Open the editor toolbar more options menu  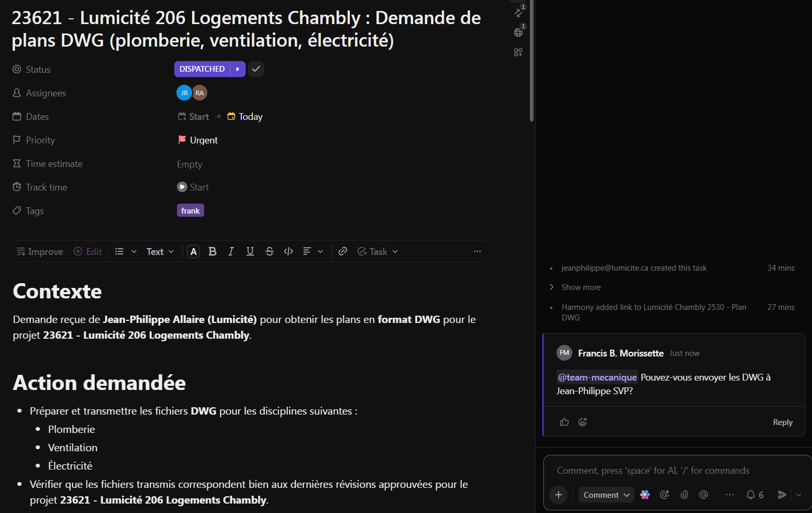[477, 252]
